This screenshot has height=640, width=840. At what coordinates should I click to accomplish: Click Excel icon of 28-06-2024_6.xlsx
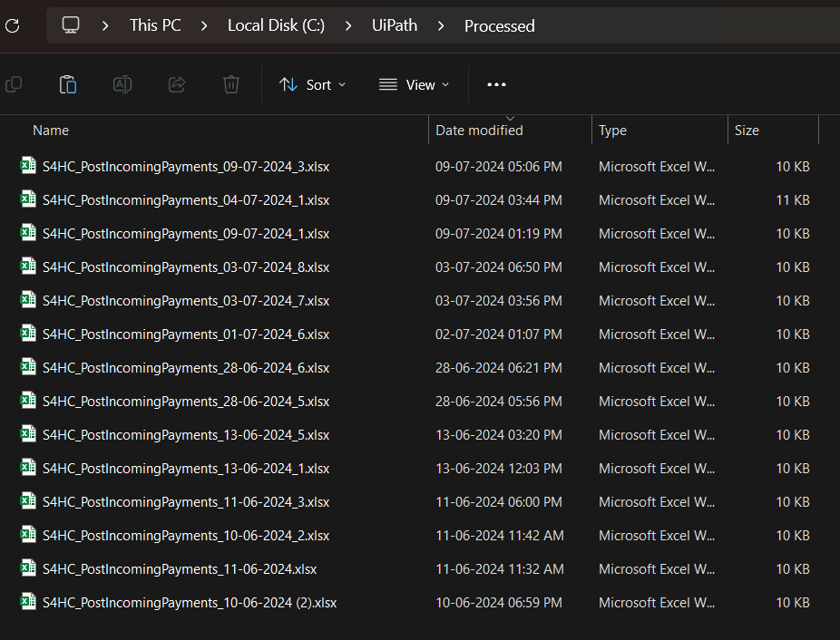[28, 367]
